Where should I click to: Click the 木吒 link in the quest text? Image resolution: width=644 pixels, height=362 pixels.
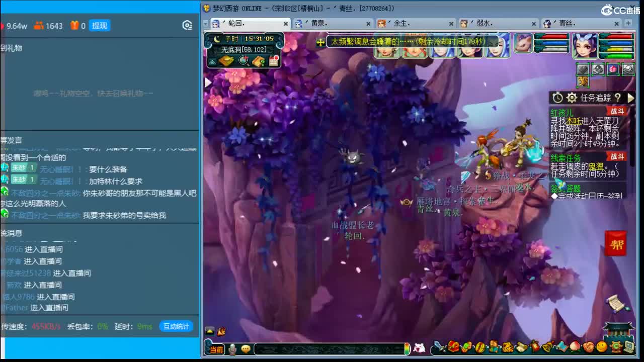[574, 121]
